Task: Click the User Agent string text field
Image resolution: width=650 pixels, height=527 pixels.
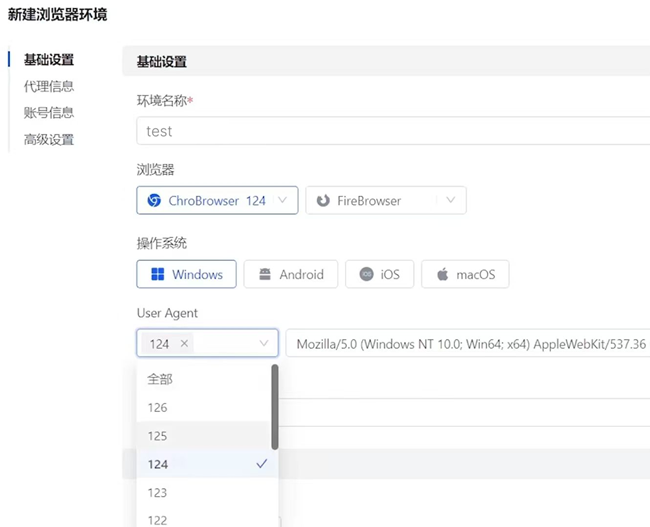Action: [468, 343]
